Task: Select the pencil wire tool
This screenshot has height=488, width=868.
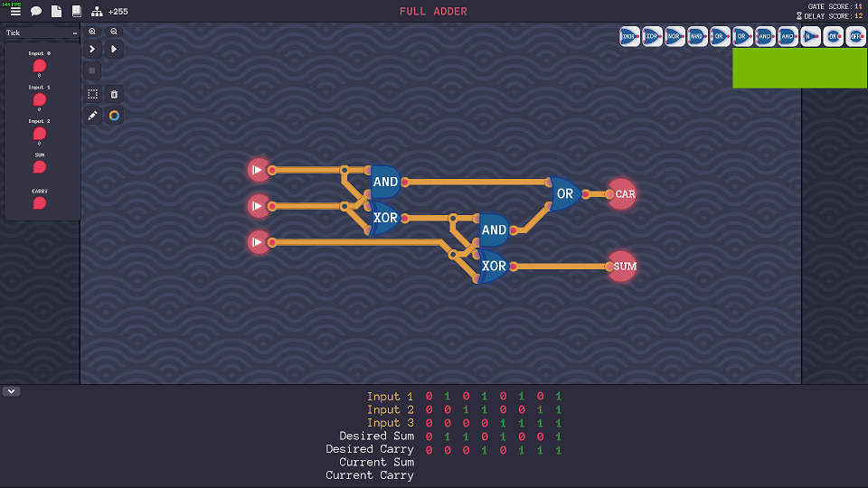Action: click(92, 116)
